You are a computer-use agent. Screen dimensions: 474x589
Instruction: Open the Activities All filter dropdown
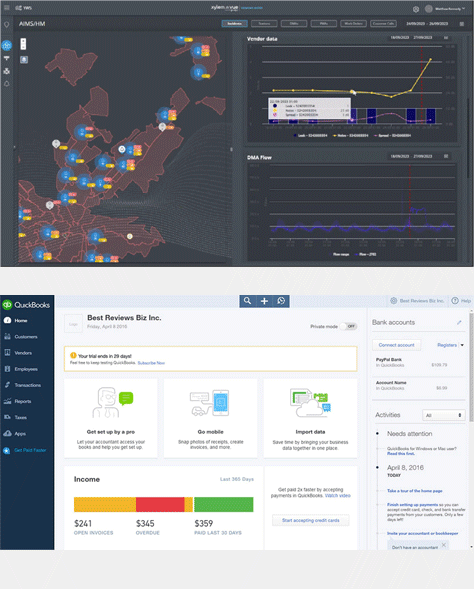pyautogui.click(x=444, y=415)
